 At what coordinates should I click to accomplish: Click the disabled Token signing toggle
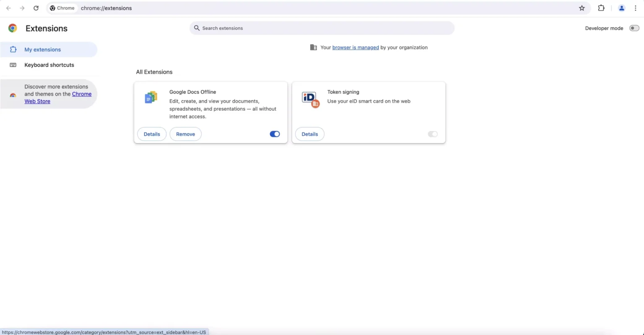pos(433,134)
